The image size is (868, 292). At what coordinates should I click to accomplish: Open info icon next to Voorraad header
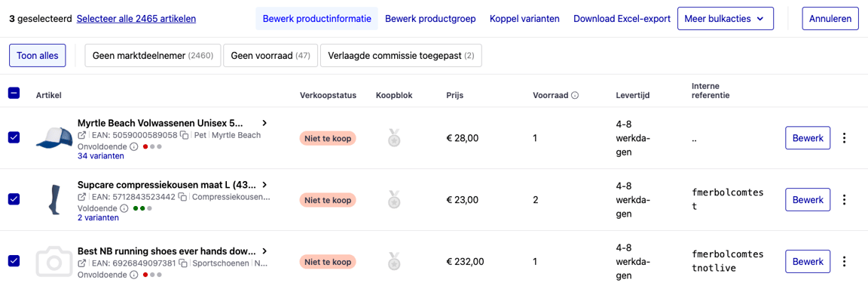tap(575, 95)
